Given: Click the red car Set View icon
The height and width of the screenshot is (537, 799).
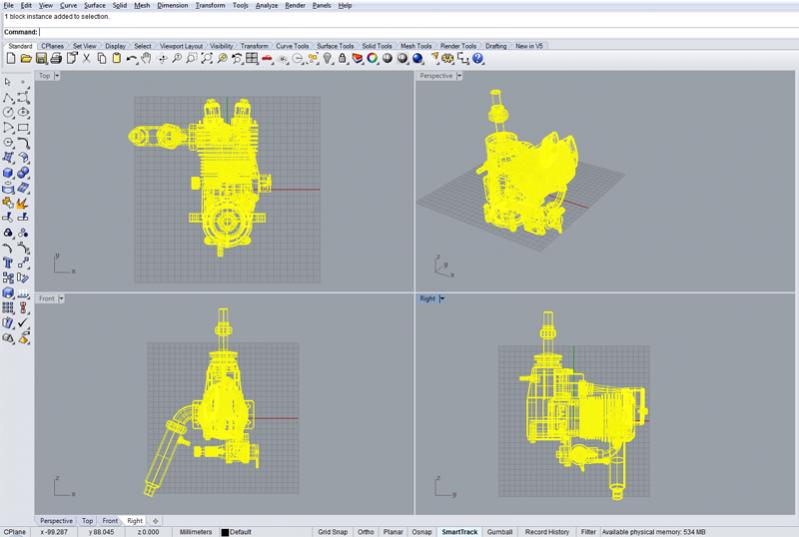Looking at the screenshot, I should pos(267,59).
